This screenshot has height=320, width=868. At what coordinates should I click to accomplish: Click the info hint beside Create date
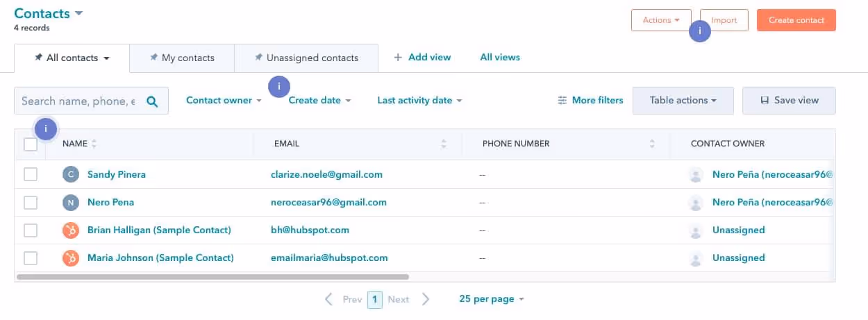click(278, 86)
